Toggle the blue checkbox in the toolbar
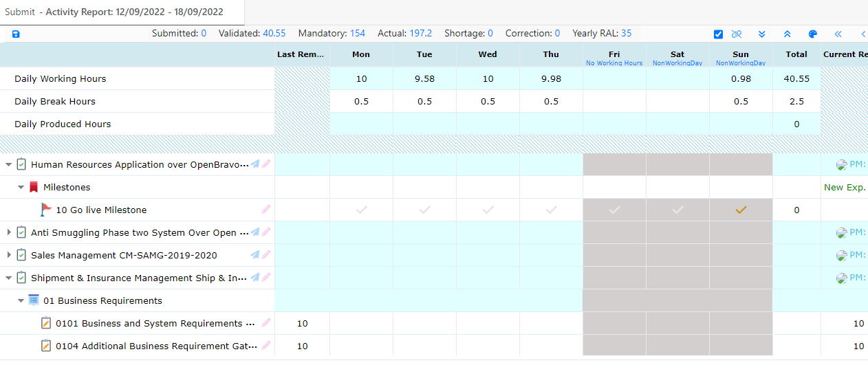This screenshot has width=868, height=365. pos(719,34)
